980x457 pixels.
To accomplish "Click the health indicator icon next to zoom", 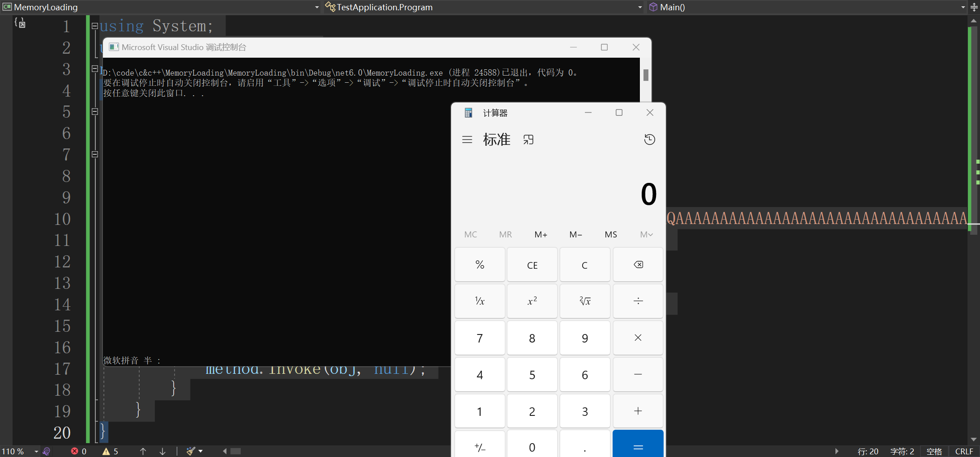I will tap(47, 452).
